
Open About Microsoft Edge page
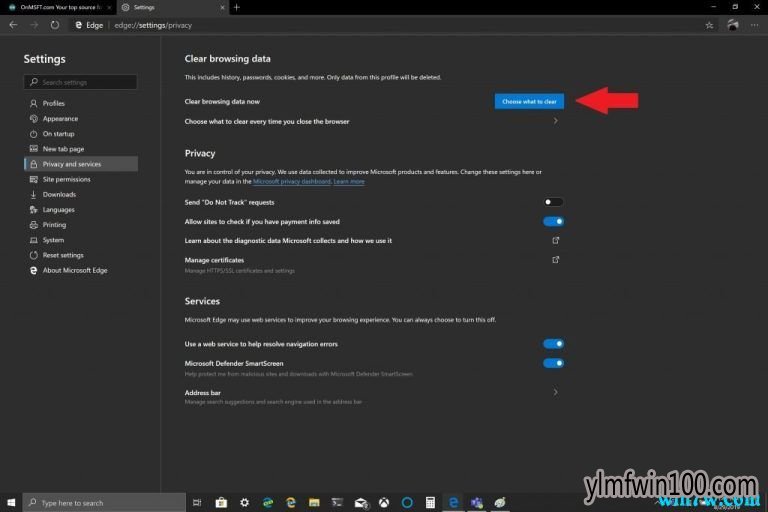click(x=81, y=270)
